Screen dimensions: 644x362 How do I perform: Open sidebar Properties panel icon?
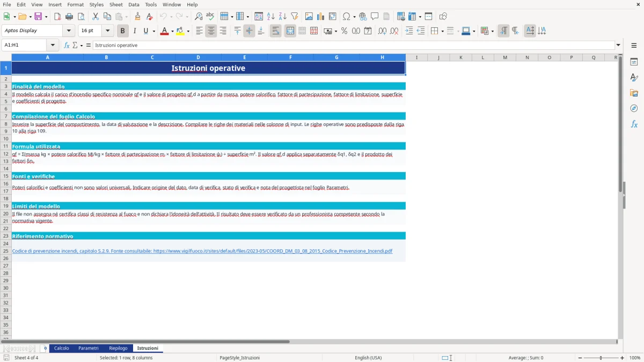(634, 62)
